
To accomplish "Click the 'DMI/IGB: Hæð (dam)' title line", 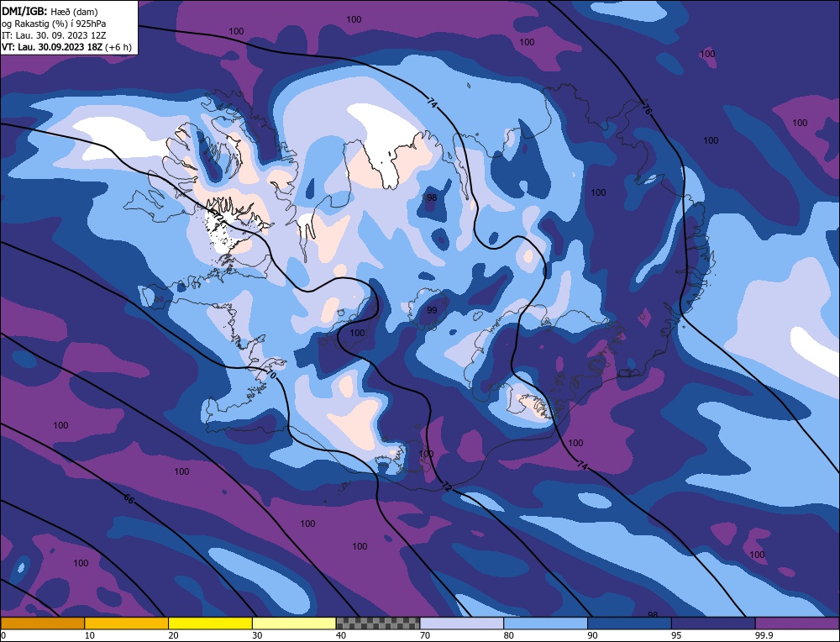I will coord(50,11).
